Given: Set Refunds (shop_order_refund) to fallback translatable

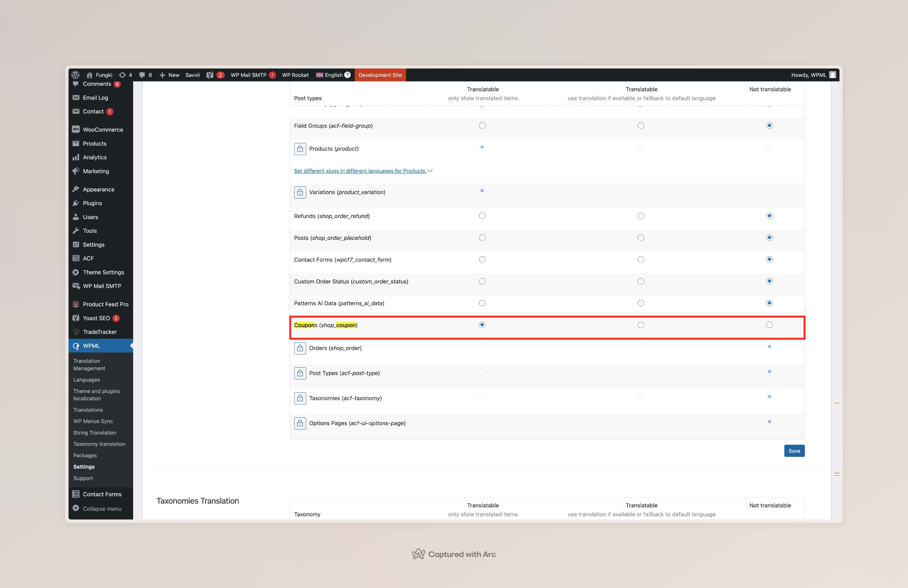Looking at the screenshot, I should tap(641, 216).
